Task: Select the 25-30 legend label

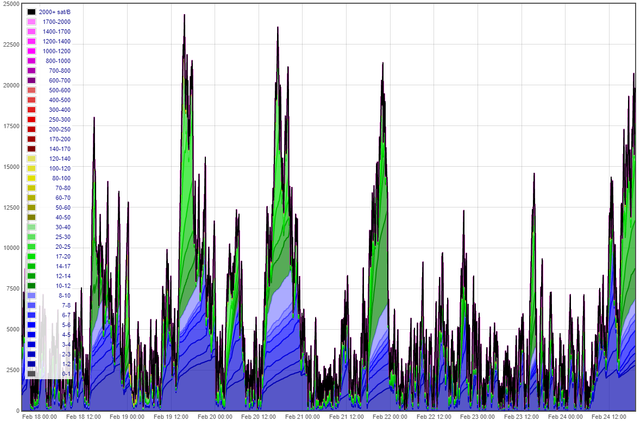Action: tap(63, 237)
